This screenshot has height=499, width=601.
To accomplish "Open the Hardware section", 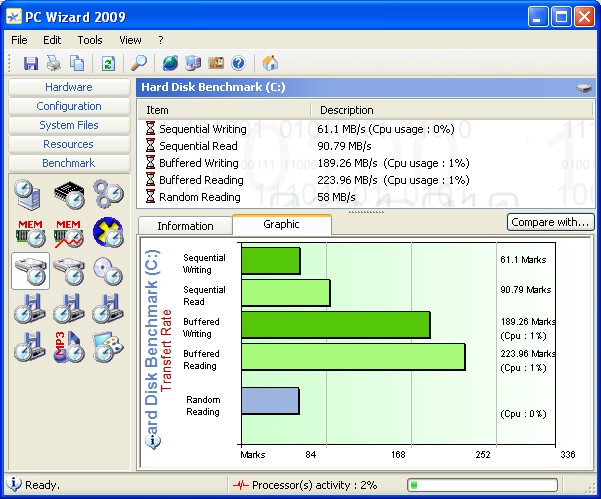I will point(69,87).
